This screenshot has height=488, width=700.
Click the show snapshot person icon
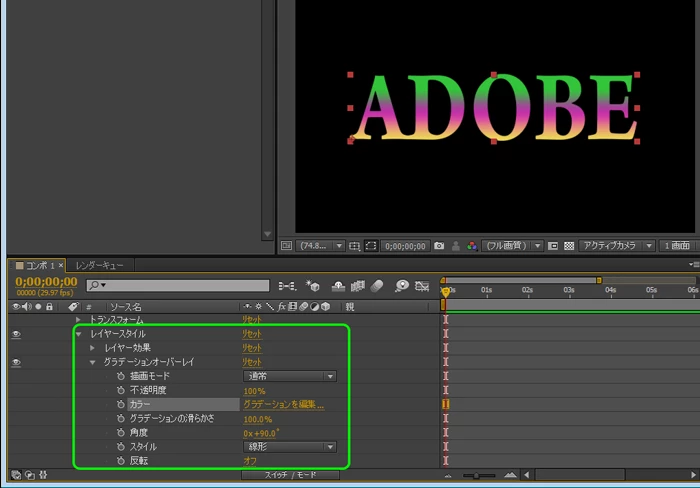point(456,246)
